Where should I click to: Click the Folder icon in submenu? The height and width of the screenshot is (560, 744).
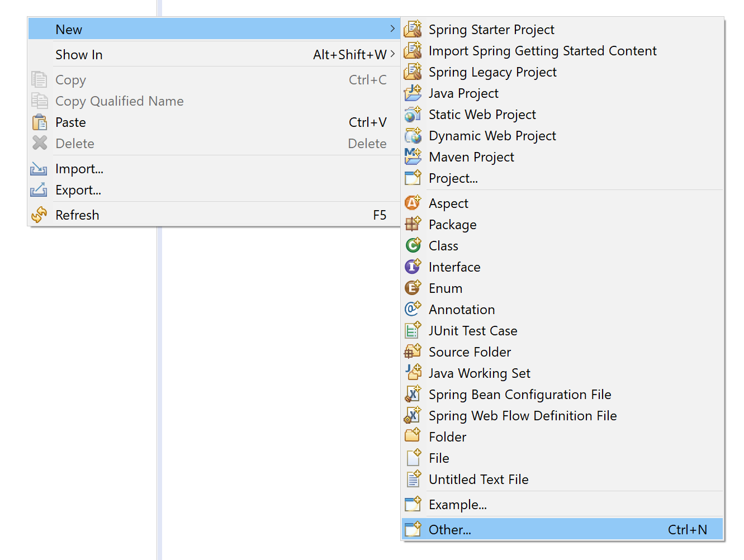click(x=413, y=435)
